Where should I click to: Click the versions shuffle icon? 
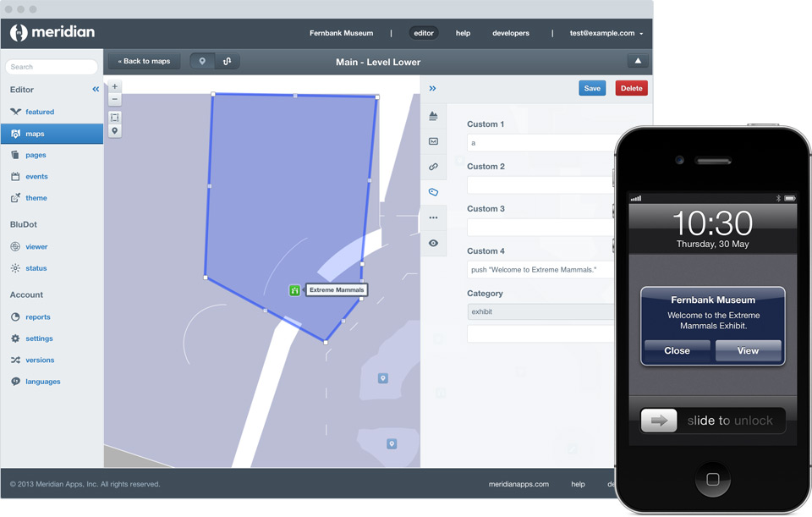point(15,360)
